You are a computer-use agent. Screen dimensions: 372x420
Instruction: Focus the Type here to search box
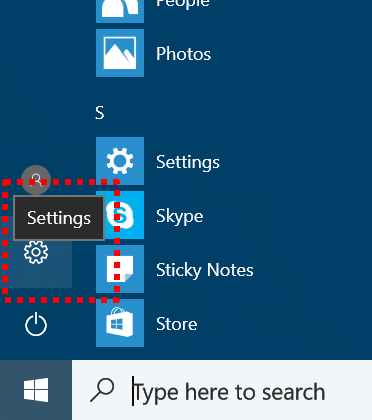[222, 390]
